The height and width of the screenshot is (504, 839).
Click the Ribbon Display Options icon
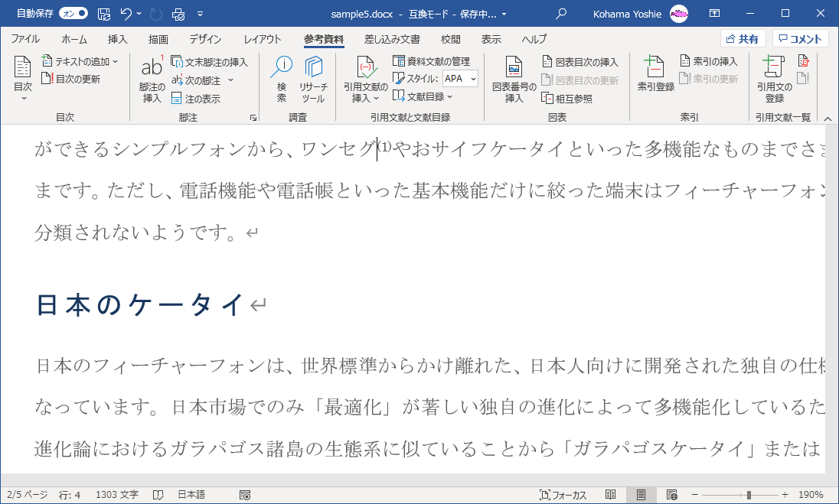(714, 13)
